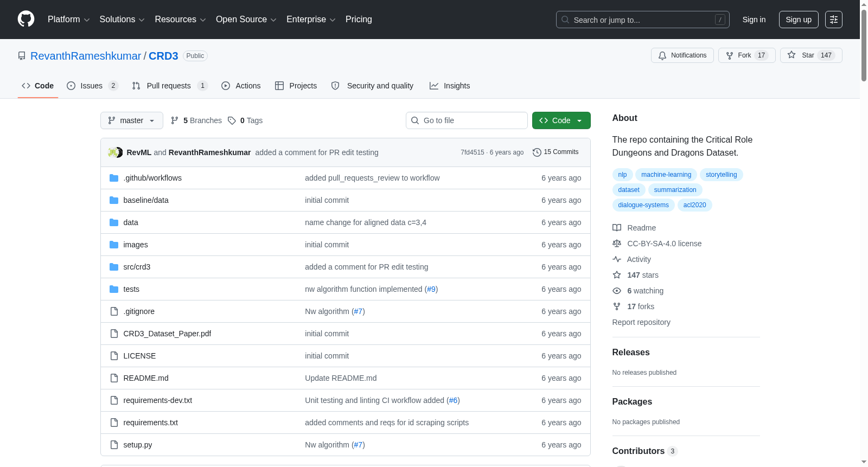
Task: Expand the master branch selector
Action: pyautogui.click(x=132, y=120)
